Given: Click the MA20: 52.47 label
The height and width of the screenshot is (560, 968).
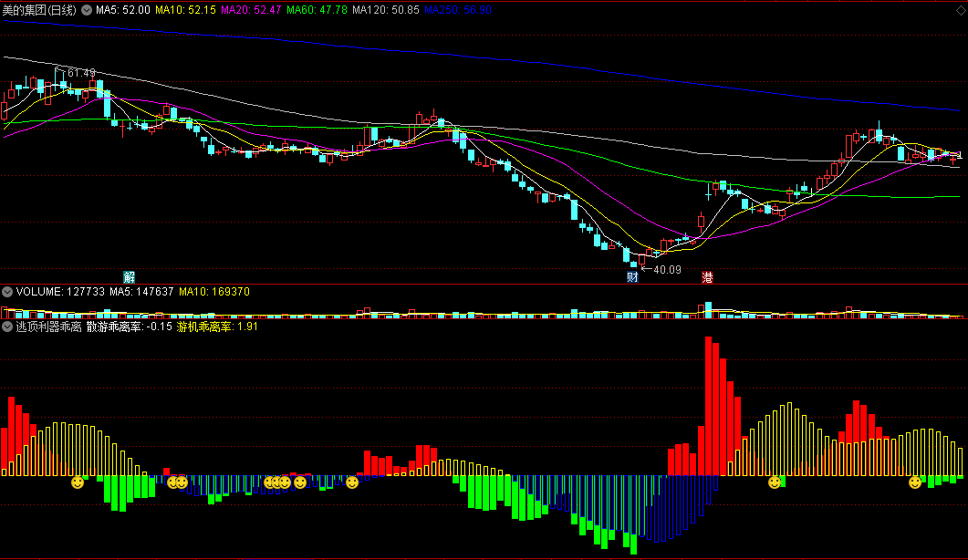Looking at the screenshot, I should 251,10.
